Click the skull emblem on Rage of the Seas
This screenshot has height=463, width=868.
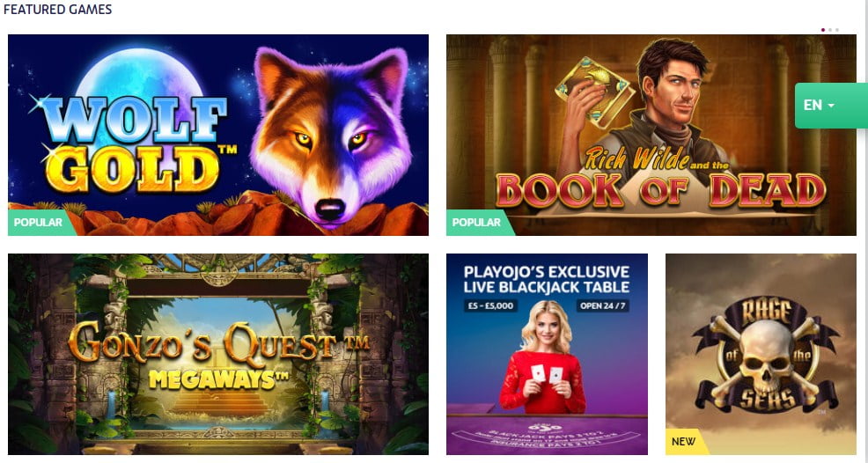pyautogui.click(x=764, y=355)
